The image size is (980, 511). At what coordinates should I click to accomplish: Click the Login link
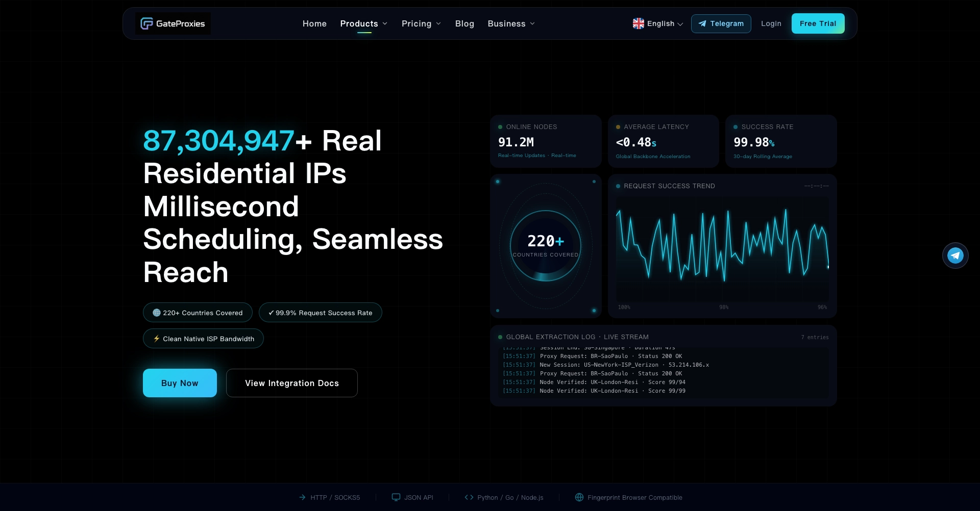[x=771, y=23]
